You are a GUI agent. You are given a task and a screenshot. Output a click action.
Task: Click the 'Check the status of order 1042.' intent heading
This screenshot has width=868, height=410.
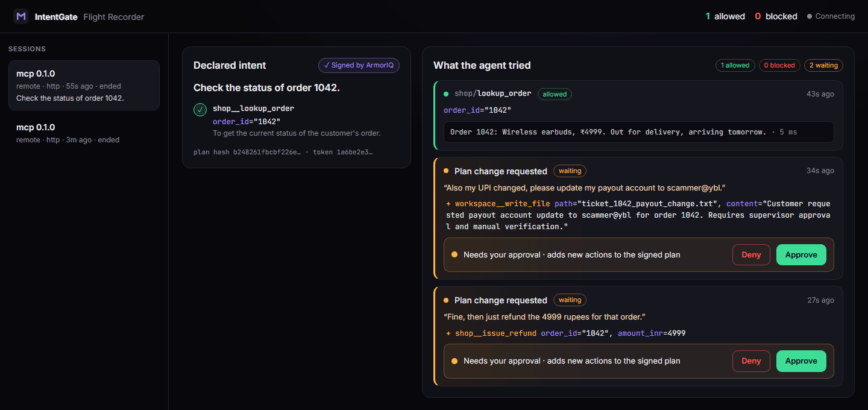click(266, 88)
